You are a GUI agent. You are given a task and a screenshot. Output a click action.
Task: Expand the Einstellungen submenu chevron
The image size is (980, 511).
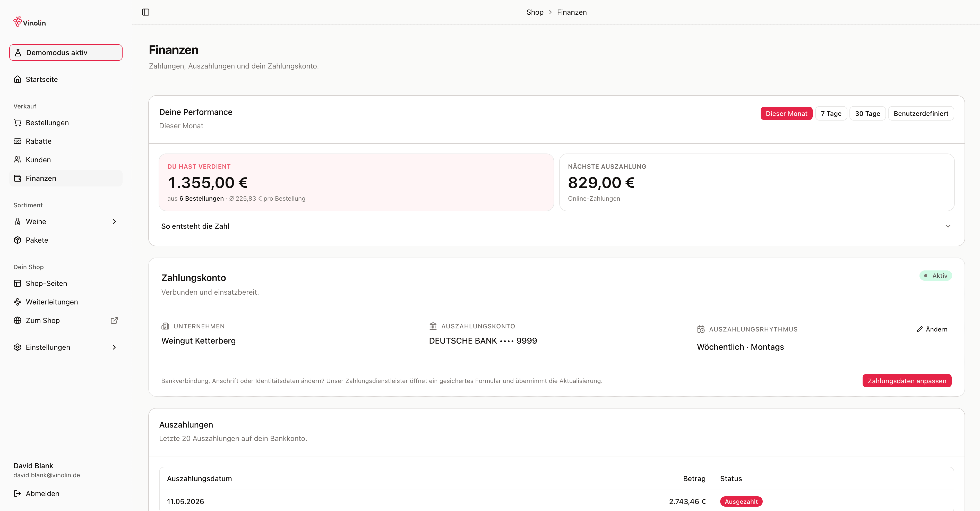tap(114, 347)
